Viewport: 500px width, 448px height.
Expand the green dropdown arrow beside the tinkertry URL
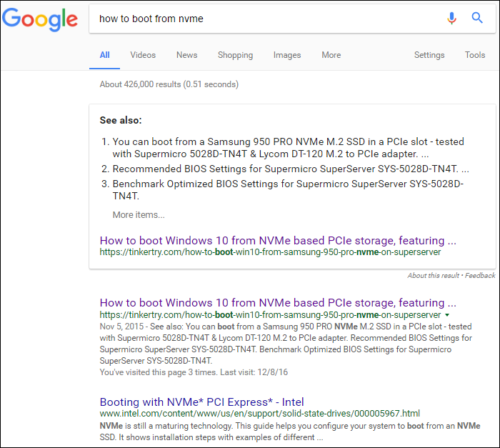(x=447, y=315)
